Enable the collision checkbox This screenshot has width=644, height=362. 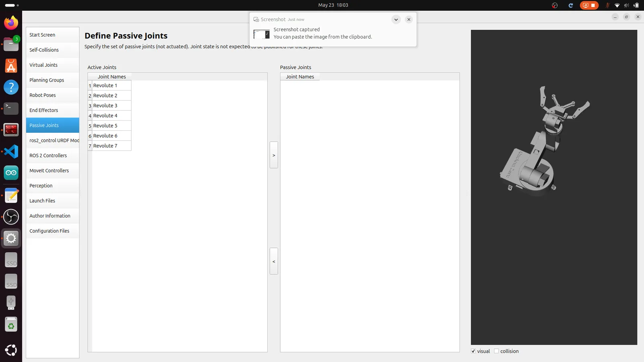(x=496, y=351)
